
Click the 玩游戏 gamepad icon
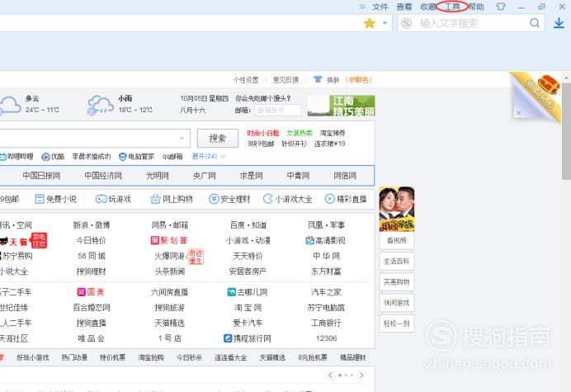[101, 199]
